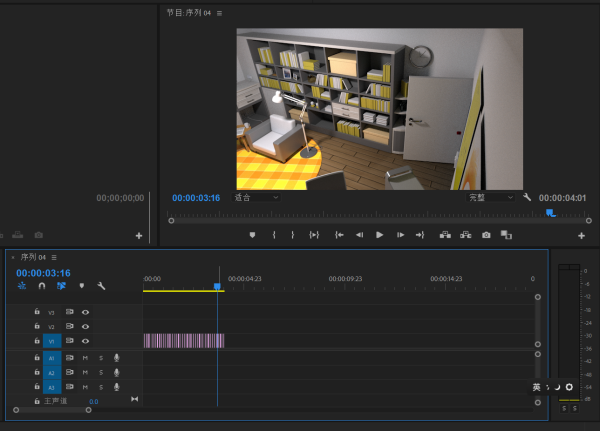The image size is (600, 431).
Task: Toggle sync lock on V2 track
Action: [x=69, y=326]
